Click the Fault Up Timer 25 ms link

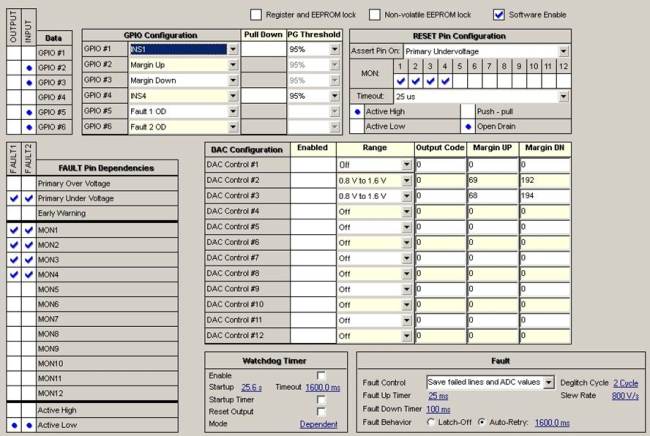(438, 396)
